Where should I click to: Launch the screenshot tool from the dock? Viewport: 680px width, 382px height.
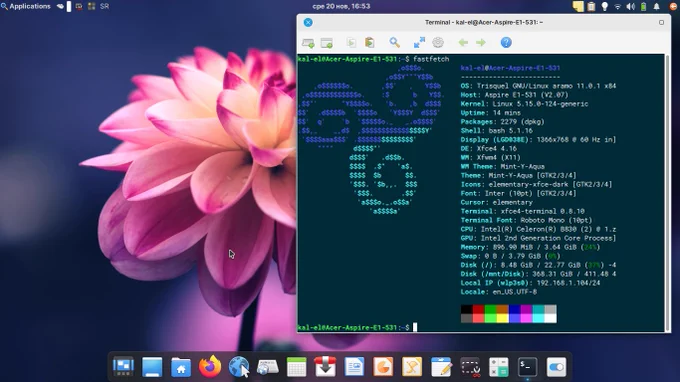[470, 367]
